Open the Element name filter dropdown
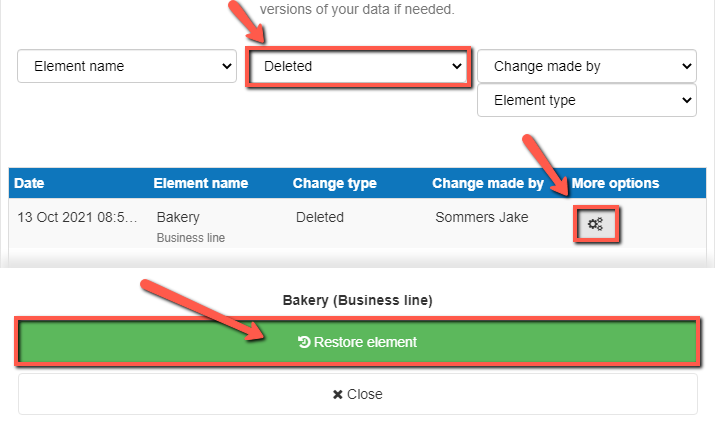Image resolution: width=715 pixels, height=435 pixels. click(127, 66)
